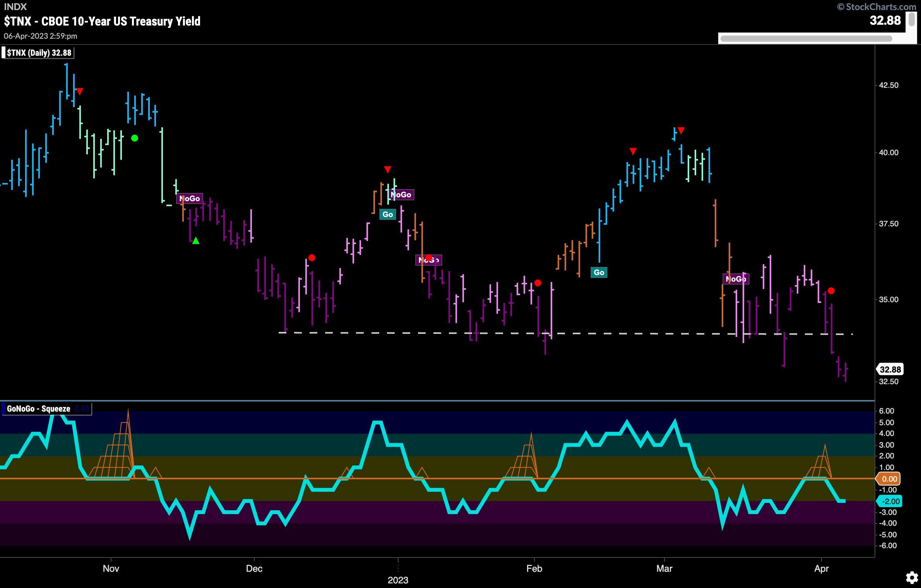The width and height of the screenshot is (921, 588).
Task: Click the green circle marker in early November
Action: pyautogui.click(x=135, y=138)
